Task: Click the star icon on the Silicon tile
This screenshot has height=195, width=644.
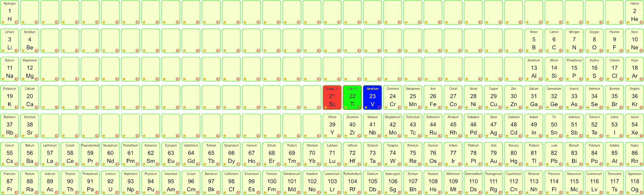Action: point(547,79)
